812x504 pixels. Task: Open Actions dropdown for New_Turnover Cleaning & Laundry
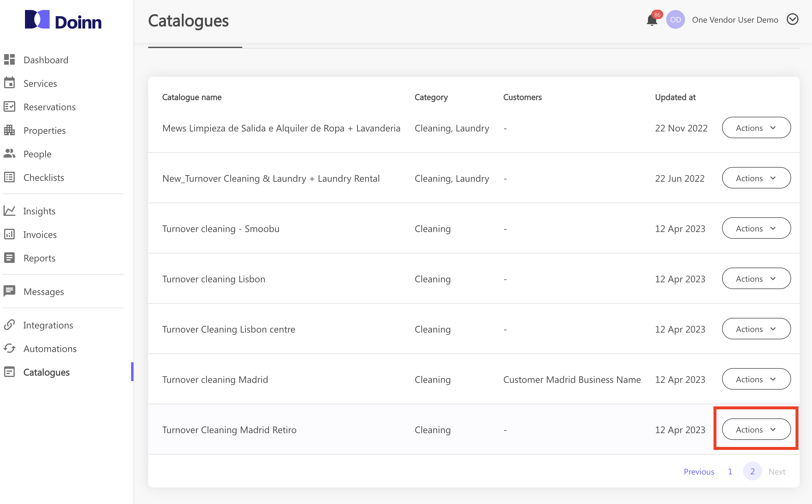(x=756, y=178)
